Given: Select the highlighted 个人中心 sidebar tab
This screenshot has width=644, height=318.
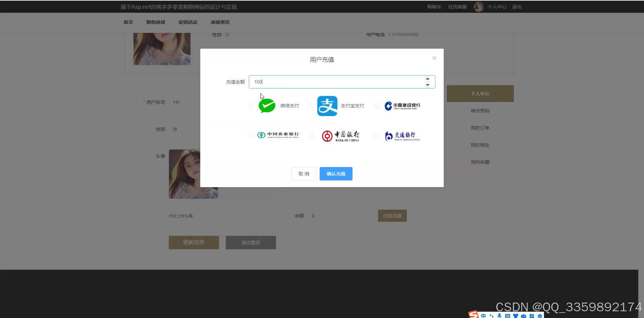Looking at the screenshot, I should coord(480,94).
